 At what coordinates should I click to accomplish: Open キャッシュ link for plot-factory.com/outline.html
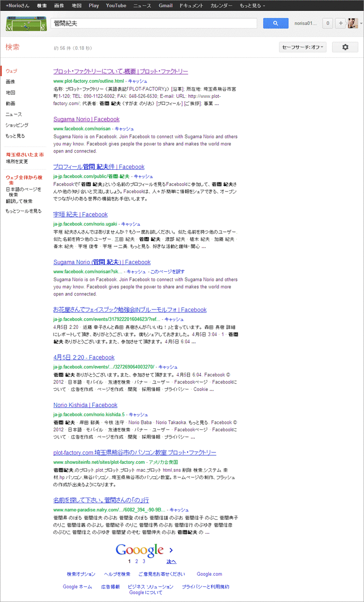point(138,81)
